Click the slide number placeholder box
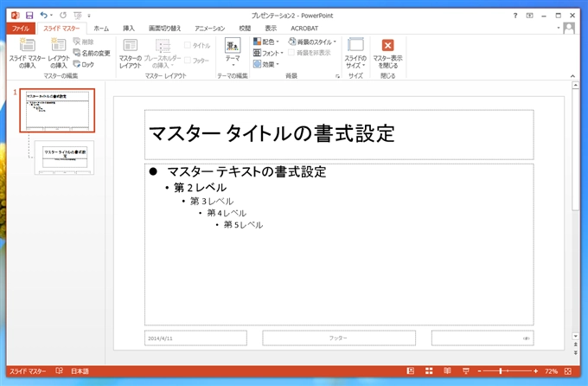Screen dimensions: 588x386 483,338
